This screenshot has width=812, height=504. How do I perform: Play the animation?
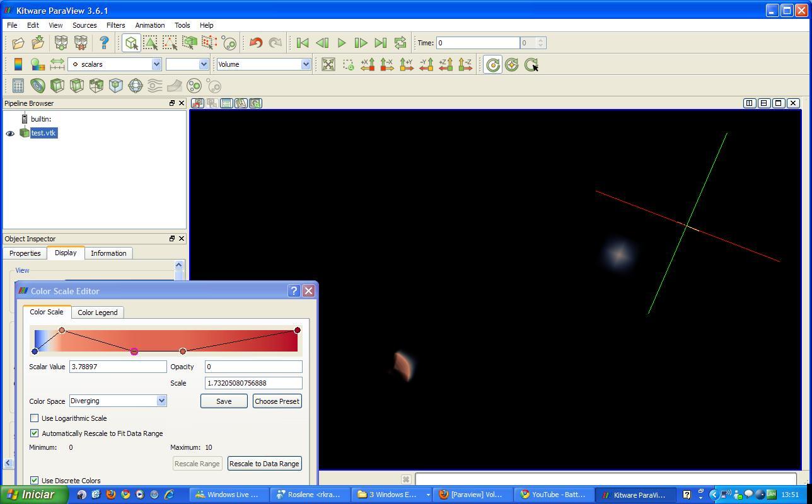342,43
